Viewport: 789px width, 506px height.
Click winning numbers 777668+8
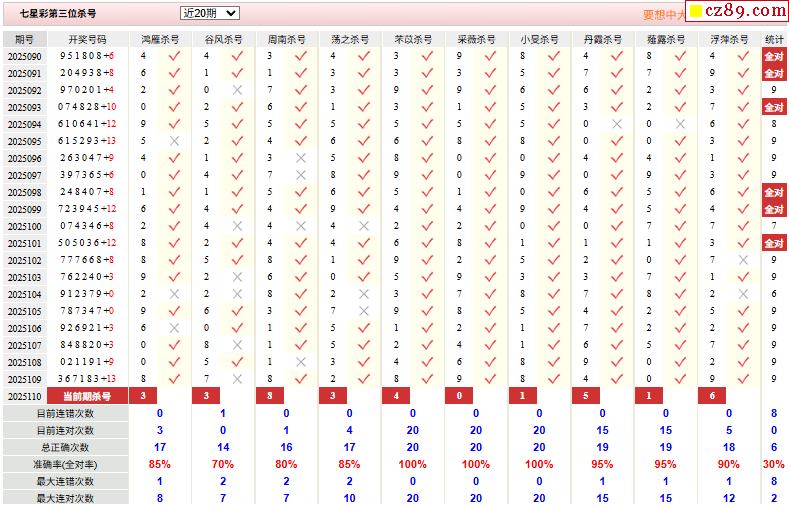(87, 260)
